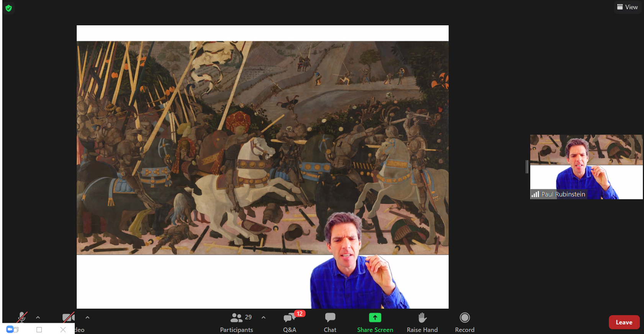This screenshot has height=334, width=644.
Task: Click the Zoom logo in the mini window
Action: pyautogui.click(x=10, y=329)
